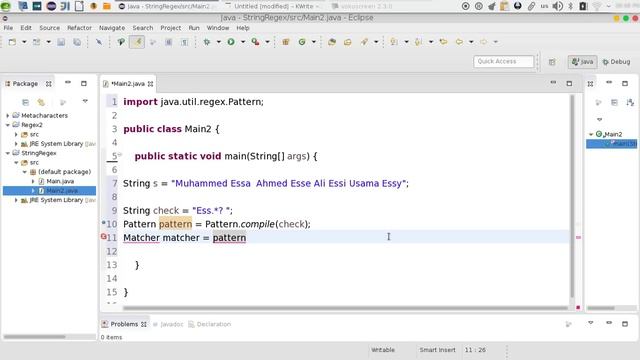Click the editor horizontal scrollbar
This screenshot has height=360, width=640.
(x=345, y=308)
